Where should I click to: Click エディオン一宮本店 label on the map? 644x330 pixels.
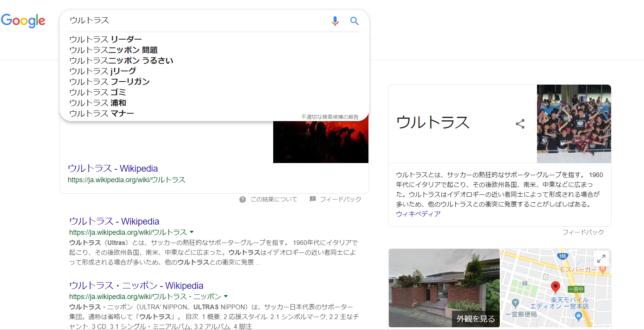point(559,306)
